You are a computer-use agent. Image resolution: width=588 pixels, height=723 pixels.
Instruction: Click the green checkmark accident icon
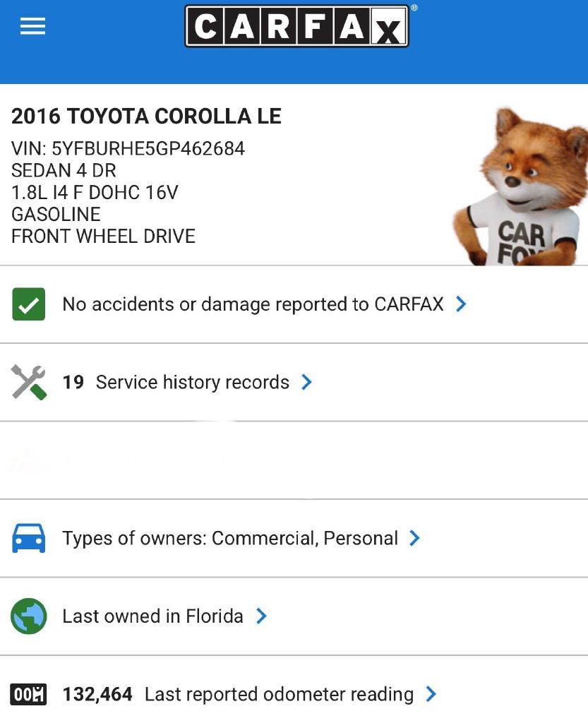(x=29, y=304)
